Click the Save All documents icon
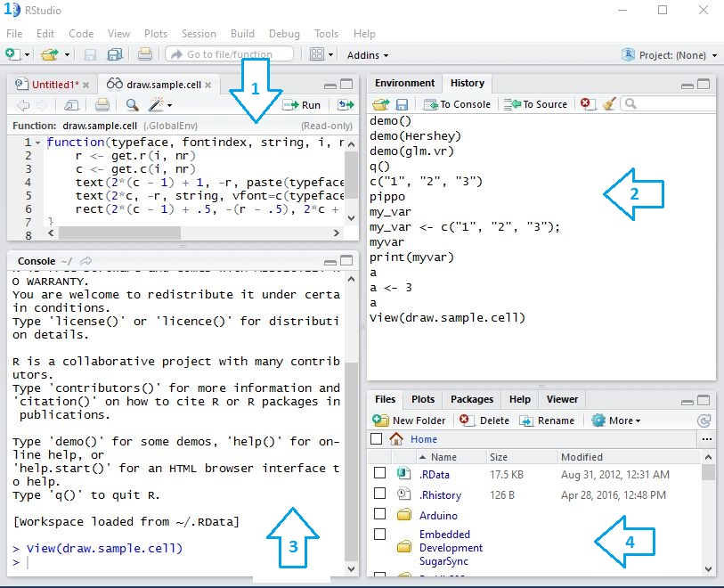Viewport: 724px width, 588px height. tap(115, 54)
